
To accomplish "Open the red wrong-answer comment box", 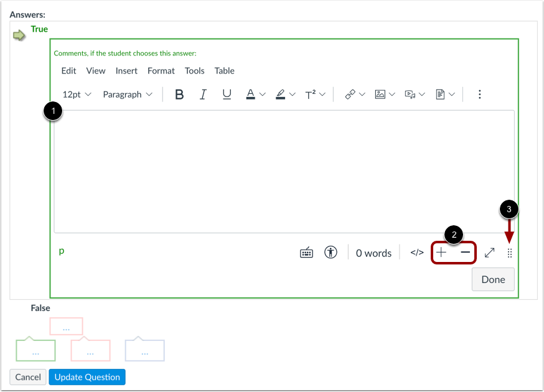I will coord(90,350).
